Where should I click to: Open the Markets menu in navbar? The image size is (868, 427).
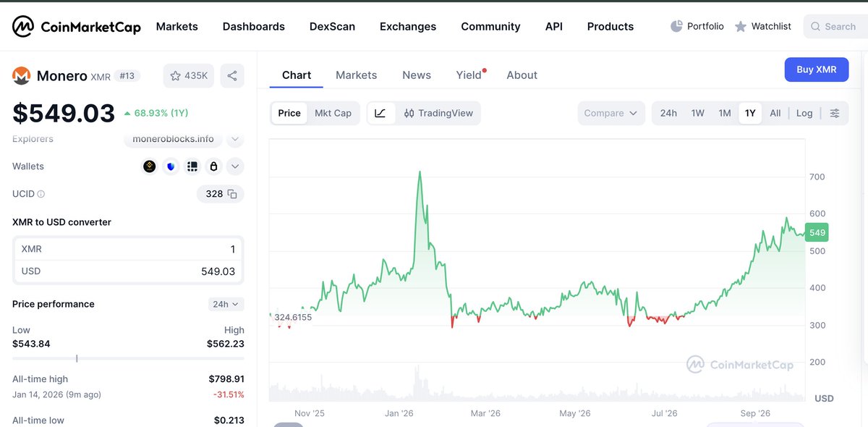(177, 26)
